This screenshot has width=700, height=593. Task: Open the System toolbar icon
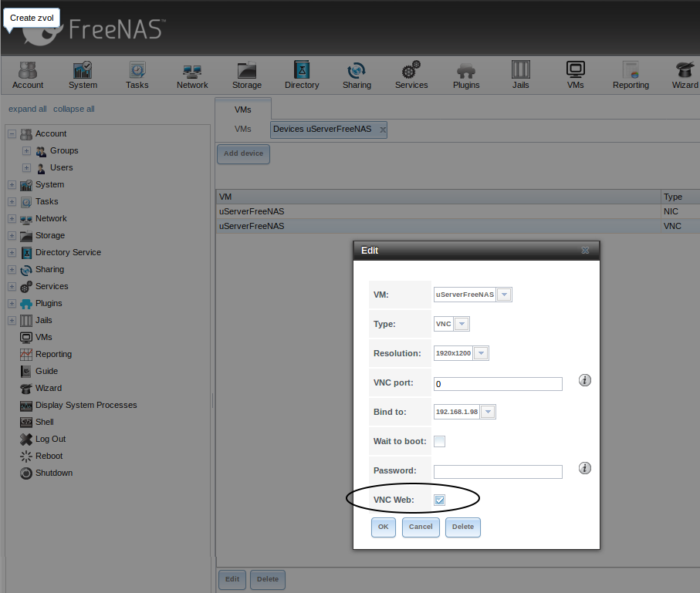pos(83,76)
